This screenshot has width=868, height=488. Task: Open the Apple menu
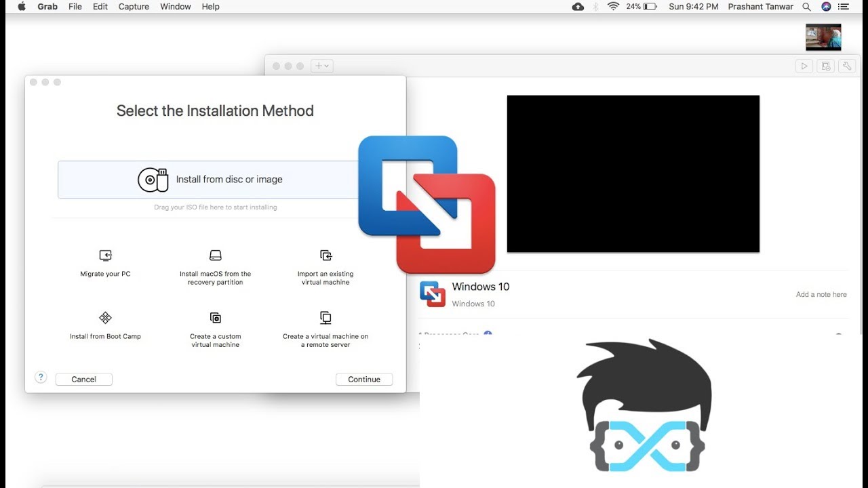[x=21, y=6]
